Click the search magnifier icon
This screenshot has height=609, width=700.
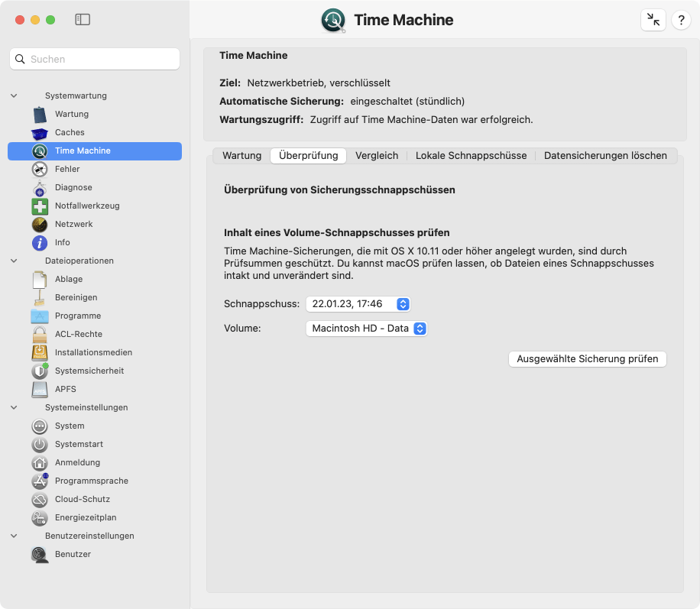[20, 59]
